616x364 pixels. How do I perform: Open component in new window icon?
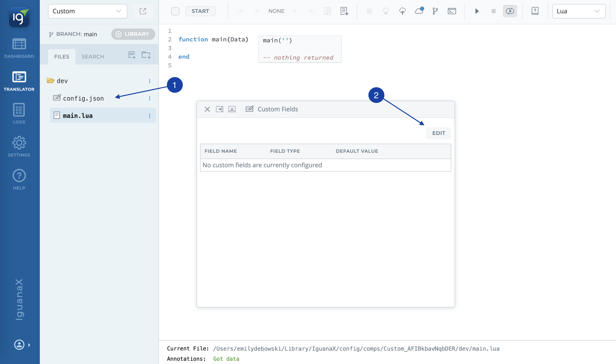click(x=143, y=11)
